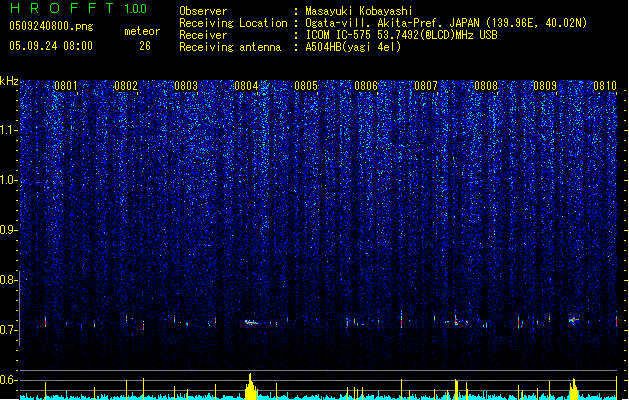Click the observer name Masayuki Kobayashi

click(x=359, y=11)
